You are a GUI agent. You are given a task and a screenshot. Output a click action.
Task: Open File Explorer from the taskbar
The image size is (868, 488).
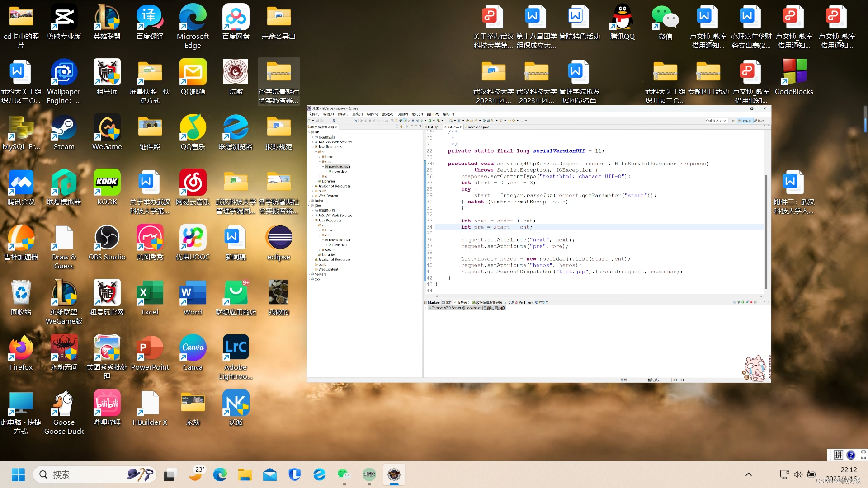(245, 474)
